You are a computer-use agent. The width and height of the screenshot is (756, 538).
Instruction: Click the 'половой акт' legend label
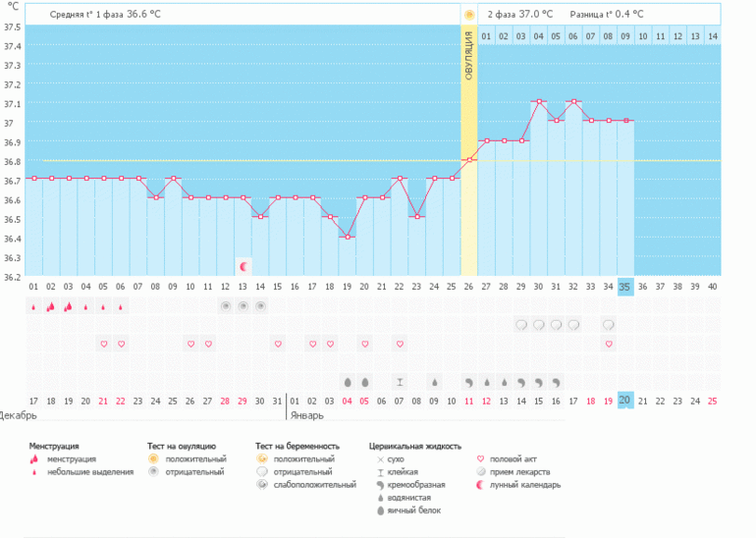pyautogui.click(x=513, y=459)
